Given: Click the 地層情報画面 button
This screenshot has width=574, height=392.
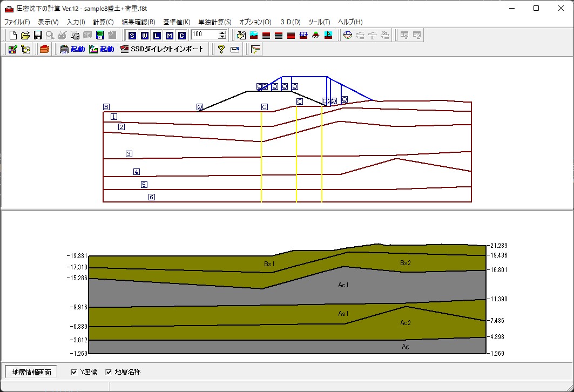Looking at the screenshot, I should coord(31,372).
